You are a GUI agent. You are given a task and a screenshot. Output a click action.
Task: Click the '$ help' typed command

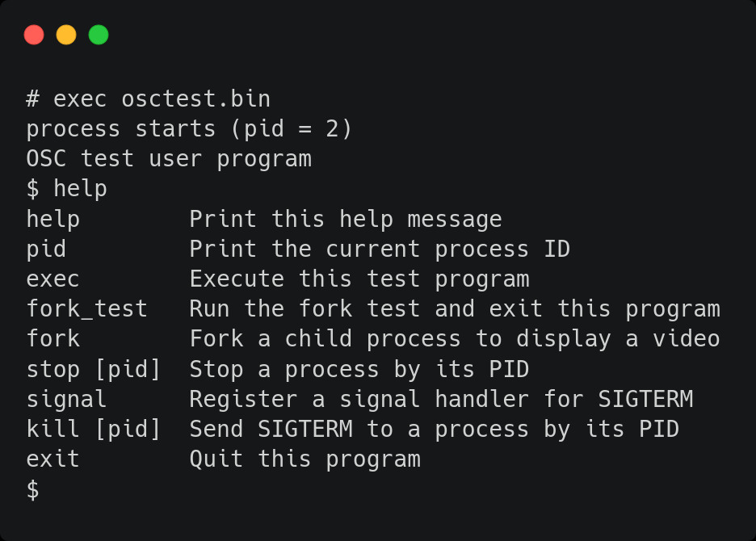pos(66,188)
